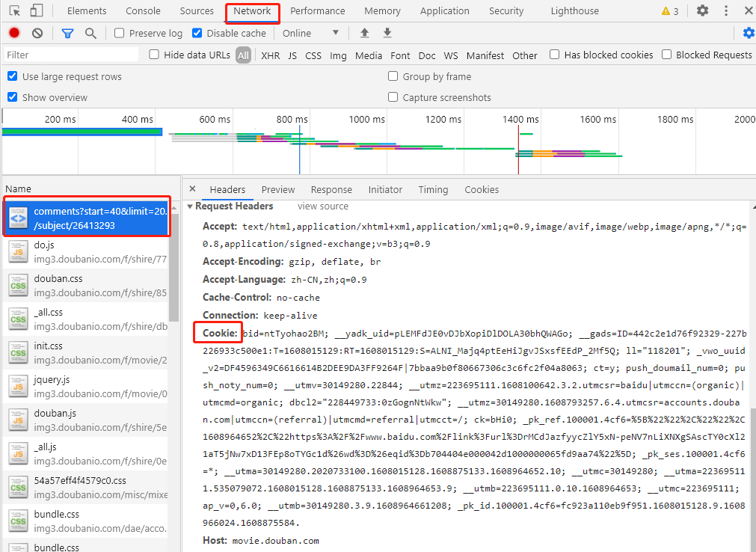Open network search with magnifier icon
Image resolution: width=756 pixels, height=552 pixels.
coord(90,33)
